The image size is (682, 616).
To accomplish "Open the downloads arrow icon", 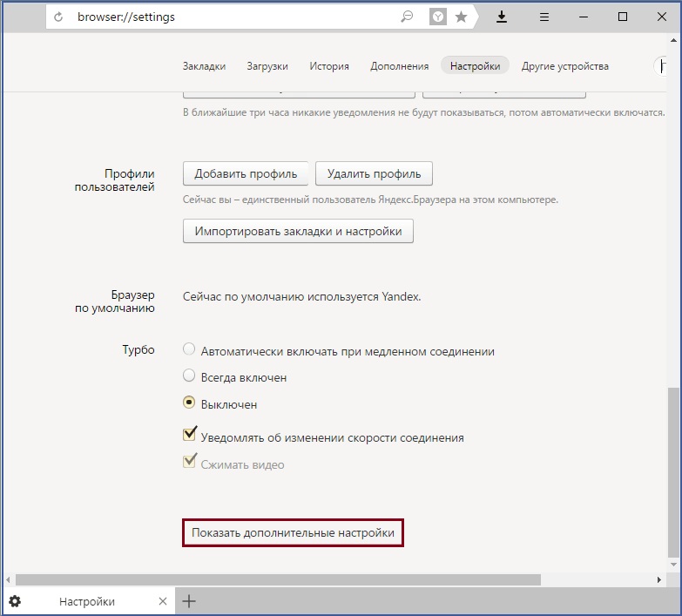I will (502, 17).
